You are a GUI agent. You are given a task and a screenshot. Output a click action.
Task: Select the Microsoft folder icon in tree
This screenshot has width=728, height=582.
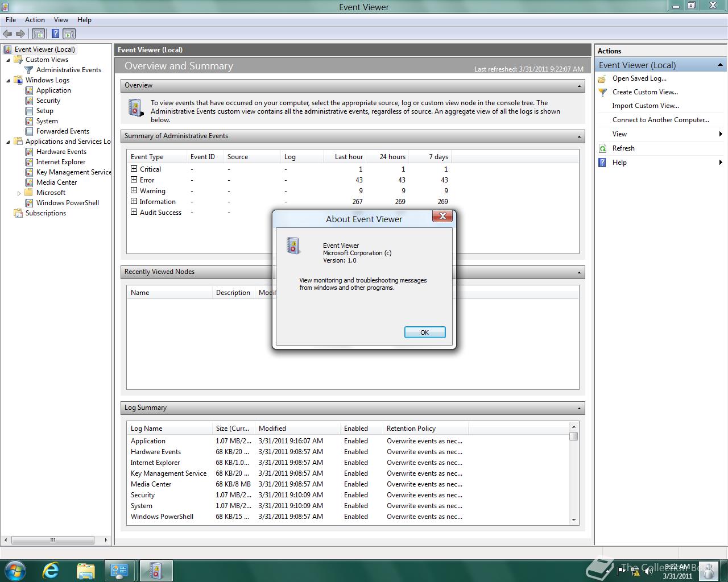[x=29, y=193]
